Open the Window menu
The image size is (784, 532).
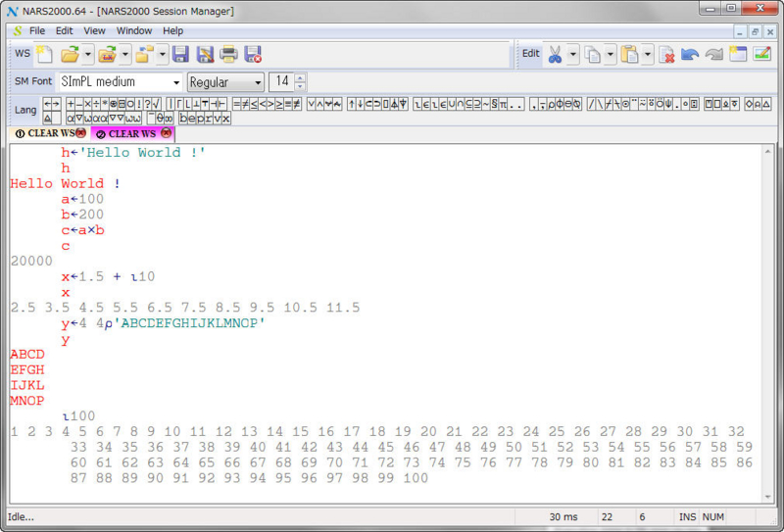pyautogui.click(x=134, y=31)
